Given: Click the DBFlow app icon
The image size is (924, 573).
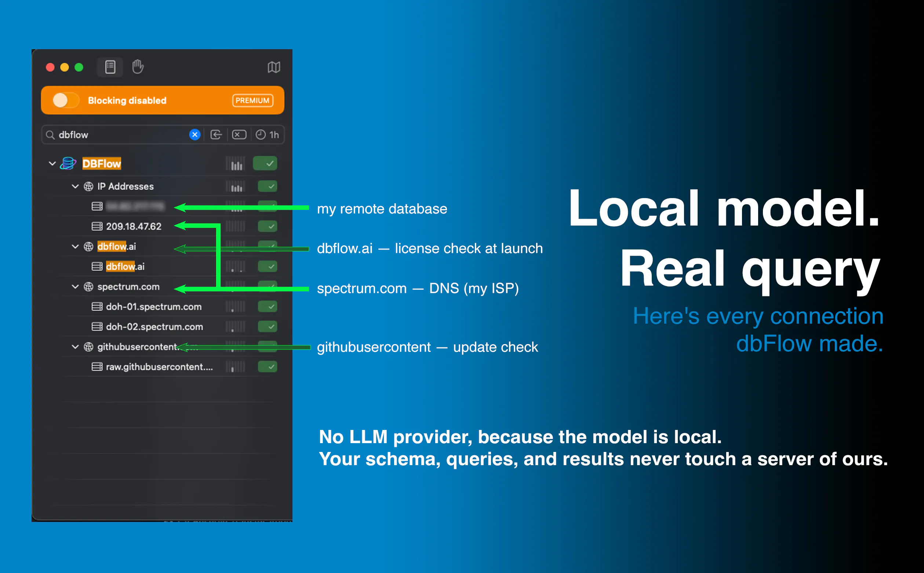Looking at the screenshot, I should click(68, 163).
